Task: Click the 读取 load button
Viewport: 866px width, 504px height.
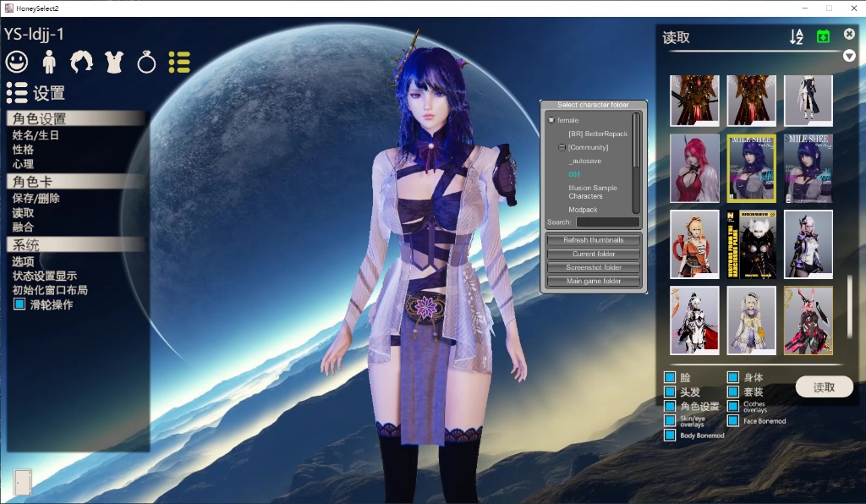Action: [x=824, y=387]
